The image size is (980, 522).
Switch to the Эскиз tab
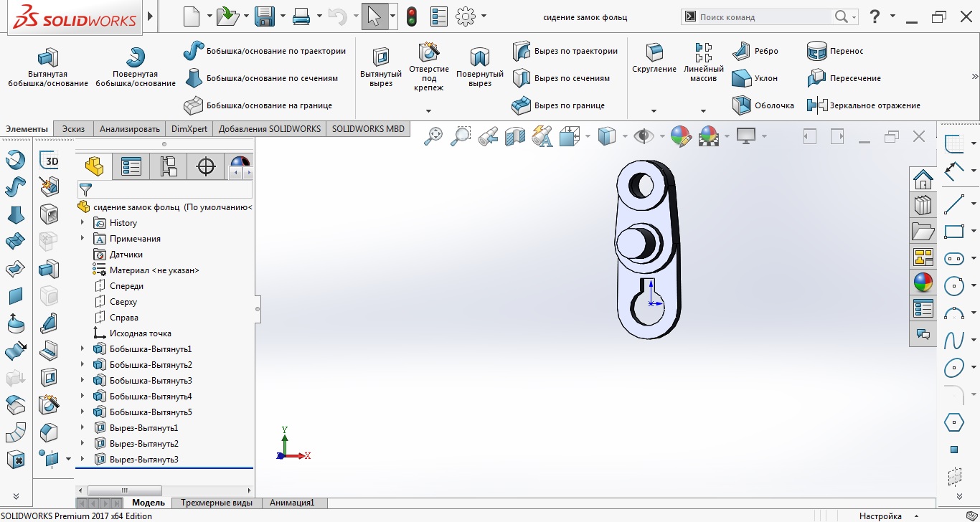coord(73,129)
